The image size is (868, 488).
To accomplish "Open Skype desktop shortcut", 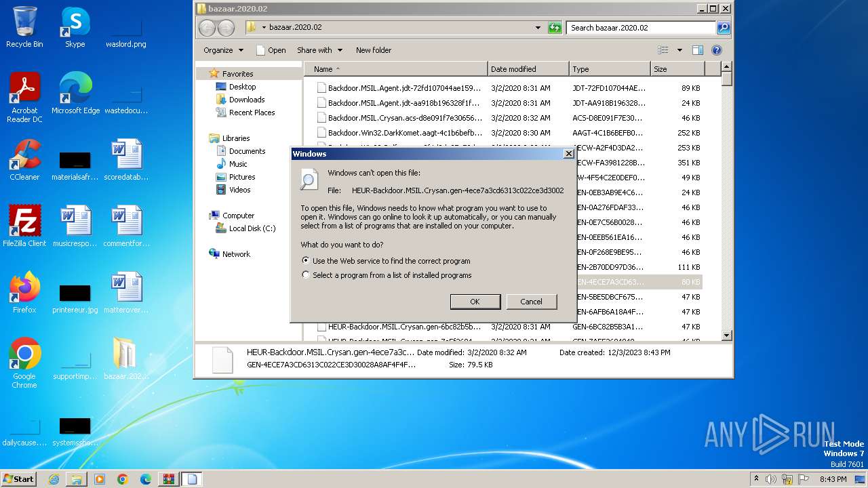I will pos(75,27).
